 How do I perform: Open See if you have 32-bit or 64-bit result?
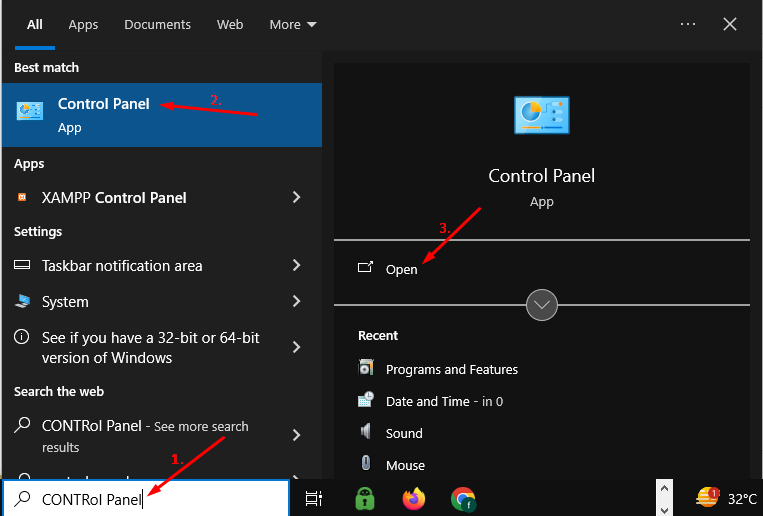tap(162, 348)
